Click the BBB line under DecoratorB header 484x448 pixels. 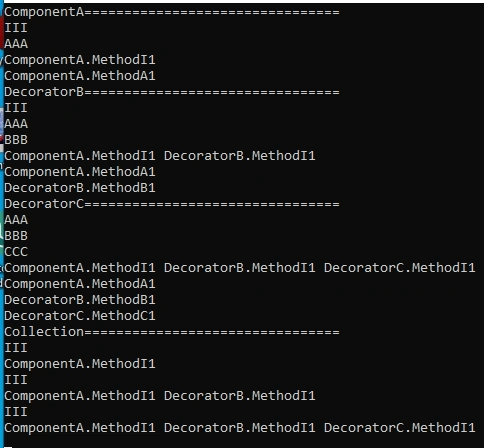pyautogui.click(x=16, y=140)
